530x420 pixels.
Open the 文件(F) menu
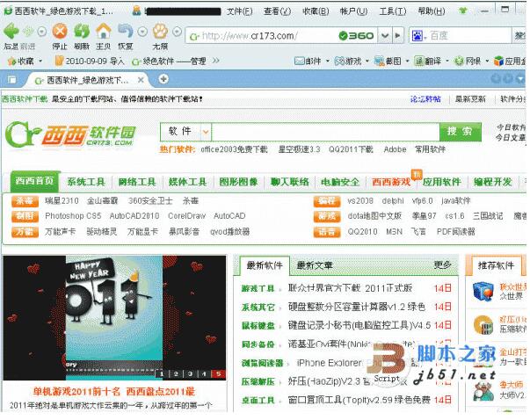click(239, 11)
